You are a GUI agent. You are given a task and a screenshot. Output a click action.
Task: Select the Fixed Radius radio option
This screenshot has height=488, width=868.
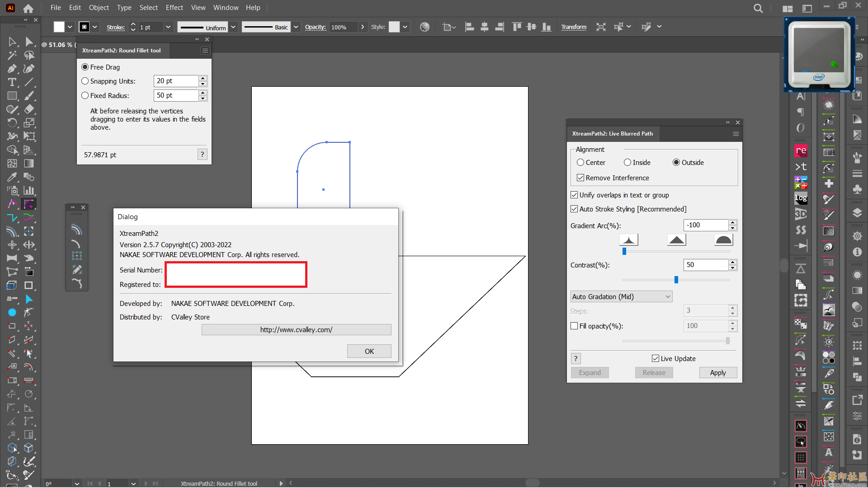(x=85, y=95)
